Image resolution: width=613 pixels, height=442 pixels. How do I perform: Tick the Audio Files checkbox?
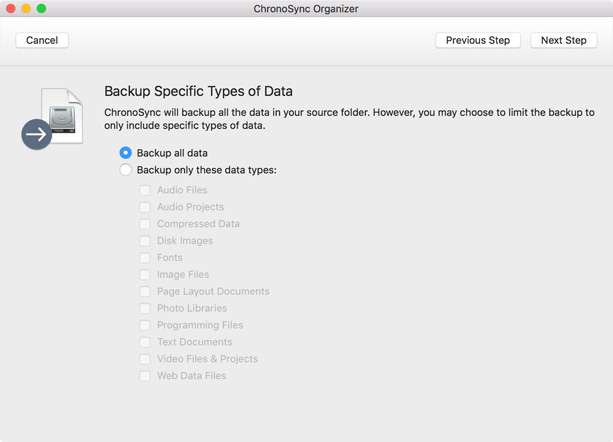(145, 190)
